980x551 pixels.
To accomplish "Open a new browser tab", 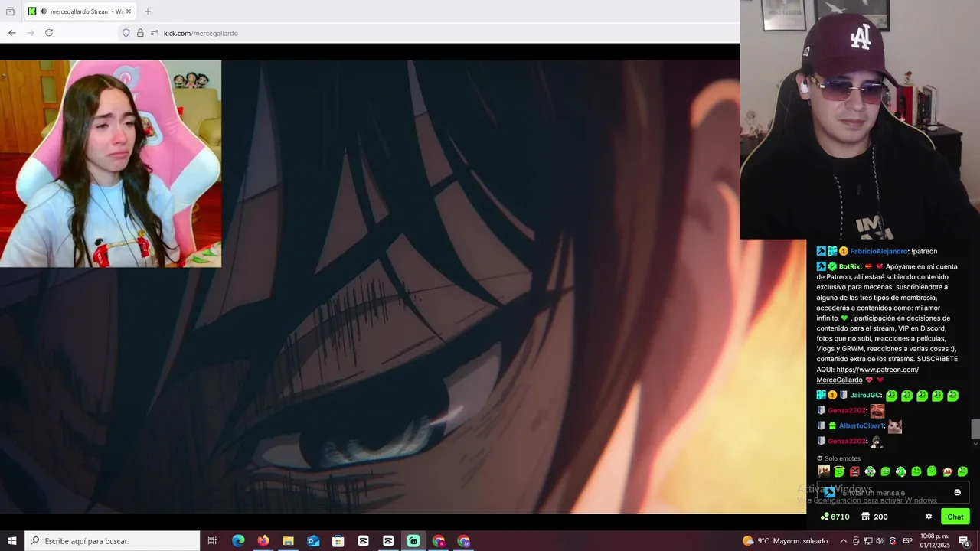I will (x=148, y=11).
